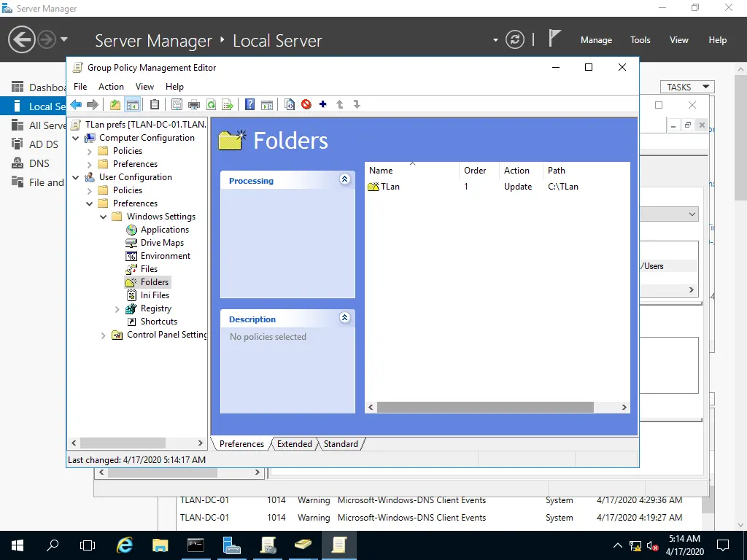Open the Manage menu in Server Manager
Image resolution: width=747 pixels, height=560 pixels.
click(596, 40)
